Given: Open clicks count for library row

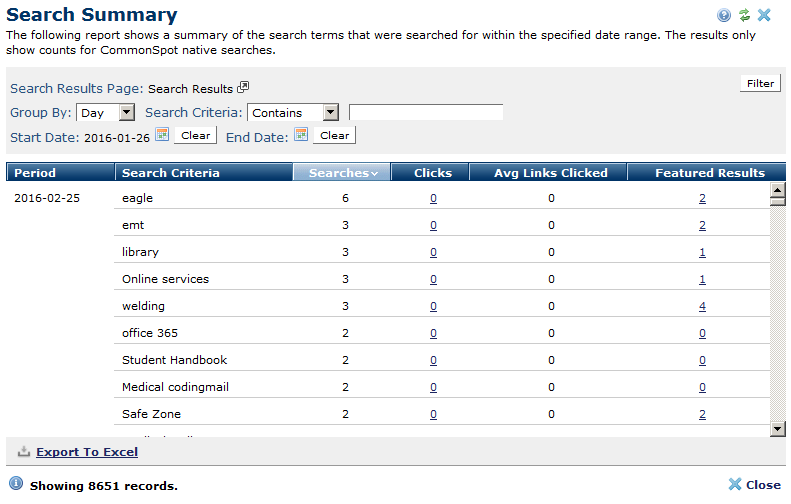Looking at the screenshot, I should [433, 252].
